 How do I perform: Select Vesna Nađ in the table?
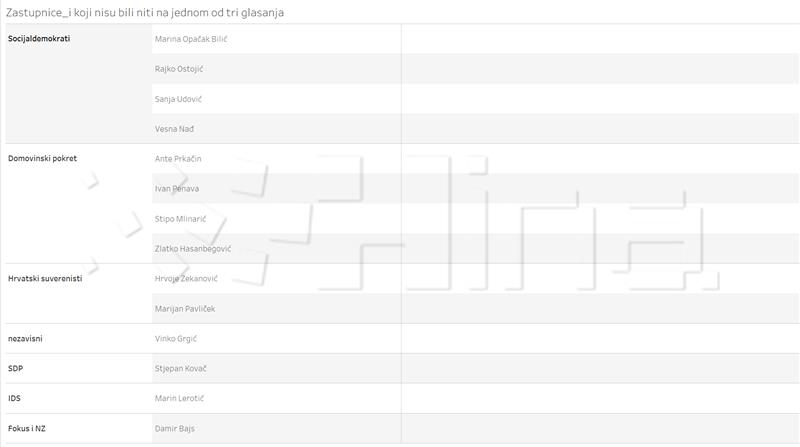tap(174, 129)
